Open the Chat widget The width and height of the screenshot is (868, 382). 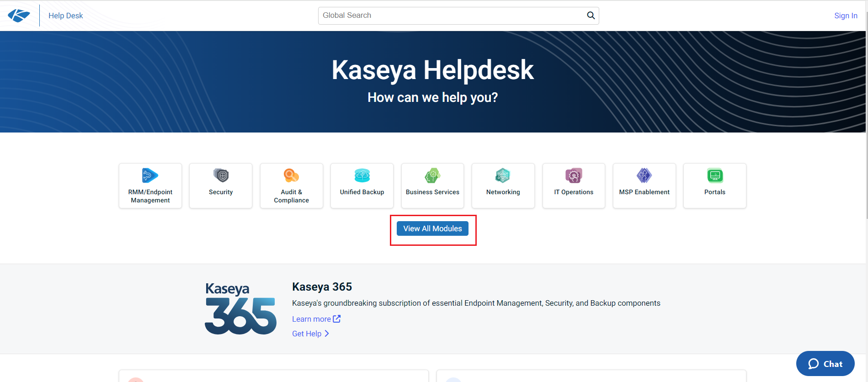pos(825,364)
